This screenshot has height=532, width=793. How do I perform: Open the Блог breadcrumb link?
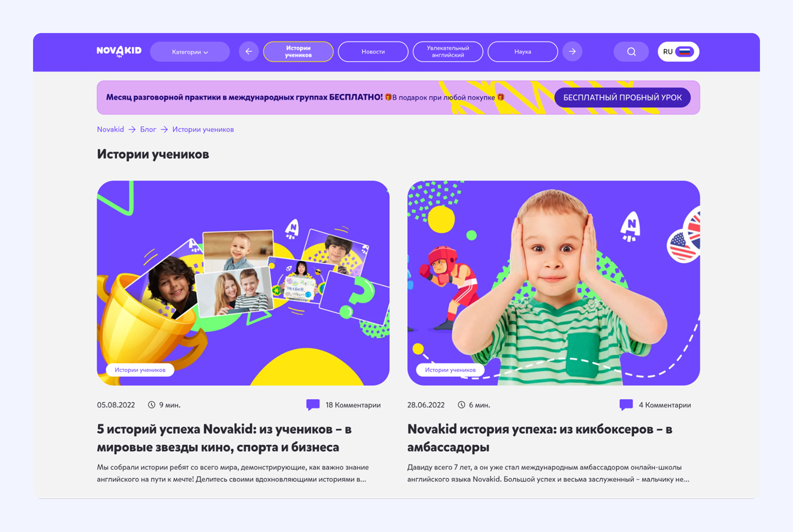[148, 129]
